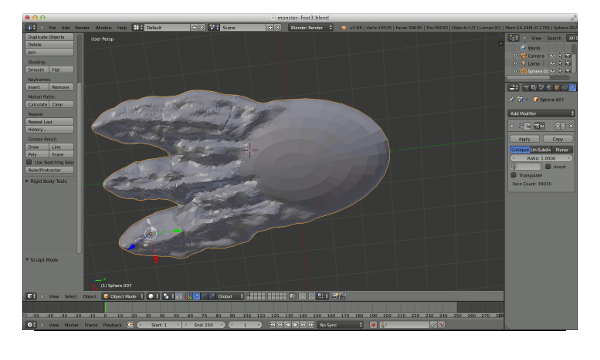The width and height of the screenshot is (600, 360).
Task: Open the Help menu in the top bar
Action: 122,28
